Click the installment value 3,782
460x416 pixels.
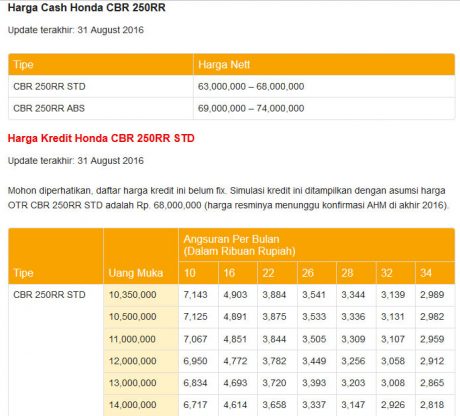[274, 361]
